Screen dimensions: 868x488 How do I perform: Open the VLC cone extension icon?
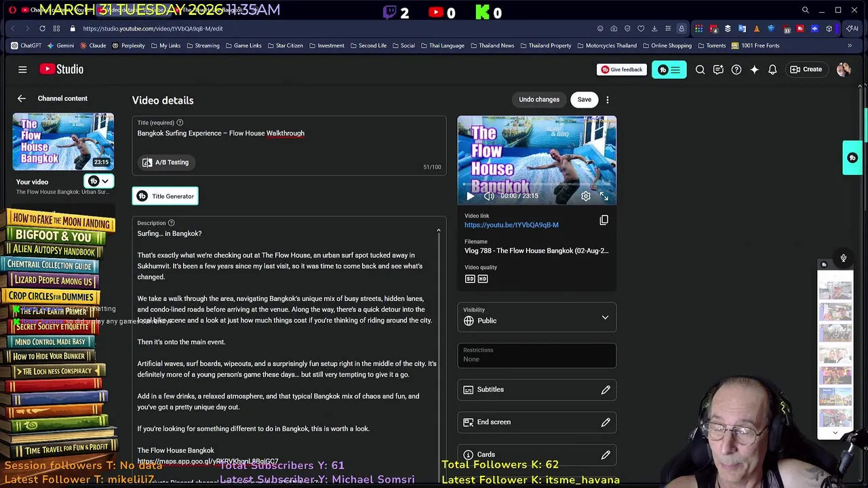(x=757, y=28)
